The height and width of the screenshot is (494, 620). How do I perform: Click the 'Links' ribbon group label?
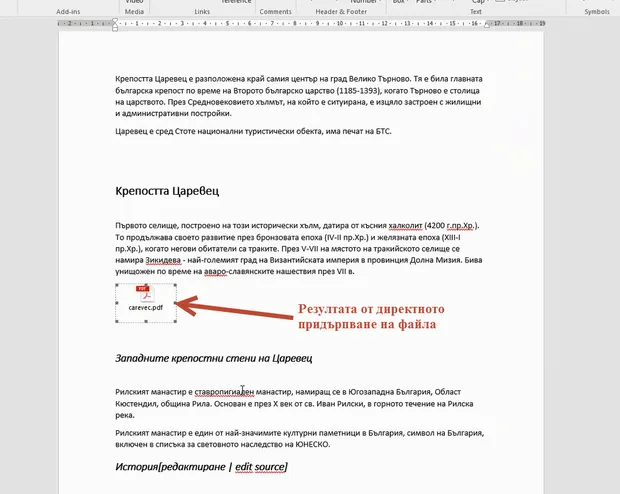[202, 11]
